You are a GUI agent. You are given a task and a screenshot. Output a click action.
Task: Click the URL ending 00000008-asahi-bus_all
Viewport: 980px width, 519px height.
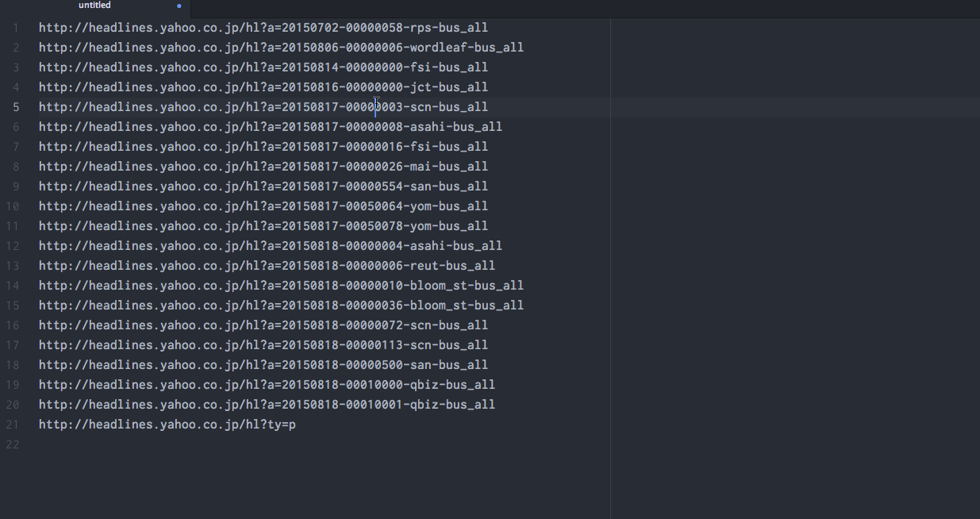point(271,127)
